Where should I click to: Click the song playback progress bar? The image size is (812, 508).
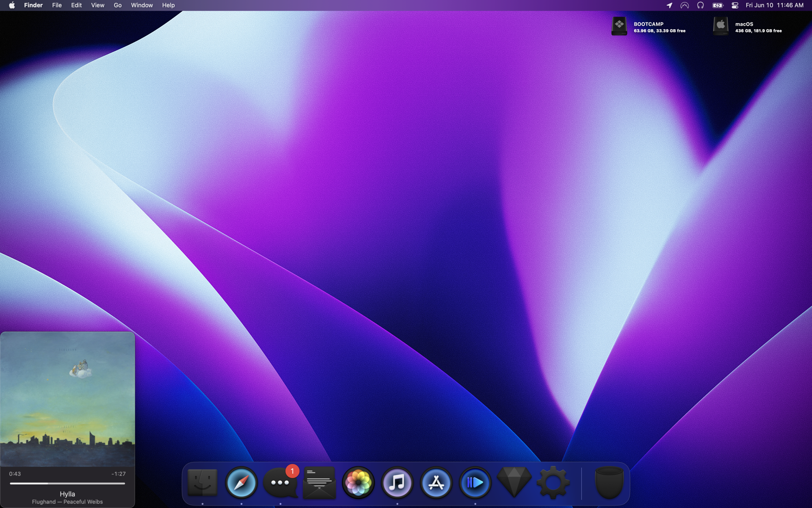point(67,484)
